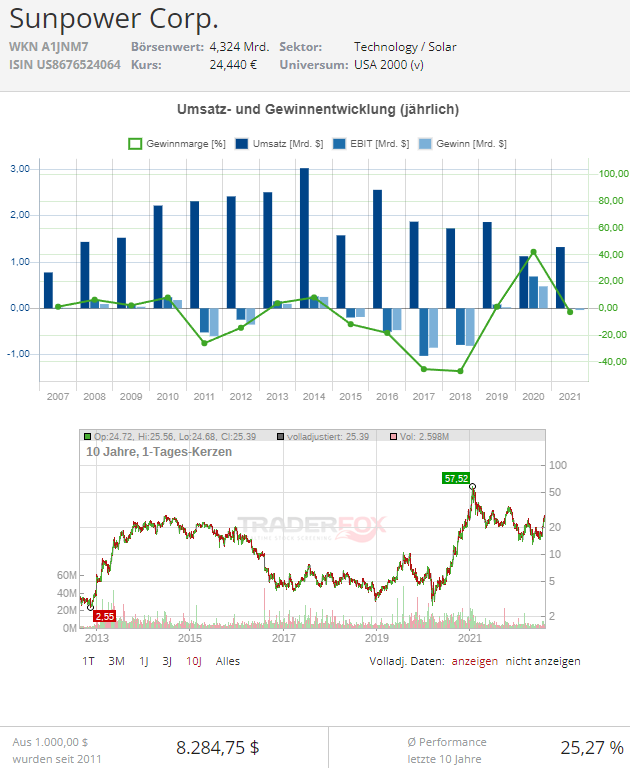Click the 2021 Umsatz bar
Screen dimensions: 630x768
tap(560, 278)
